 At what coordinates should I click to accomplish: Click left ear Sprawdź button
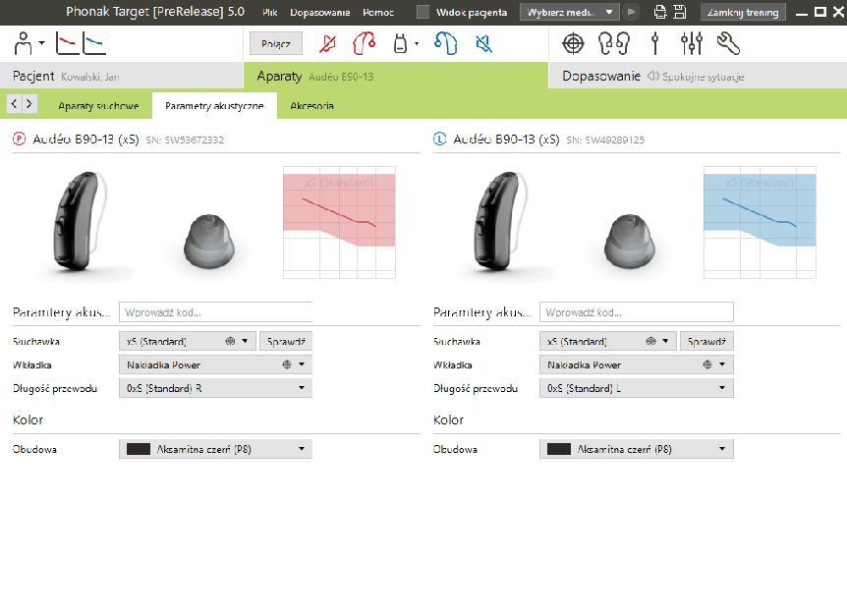tap(706, 341)
